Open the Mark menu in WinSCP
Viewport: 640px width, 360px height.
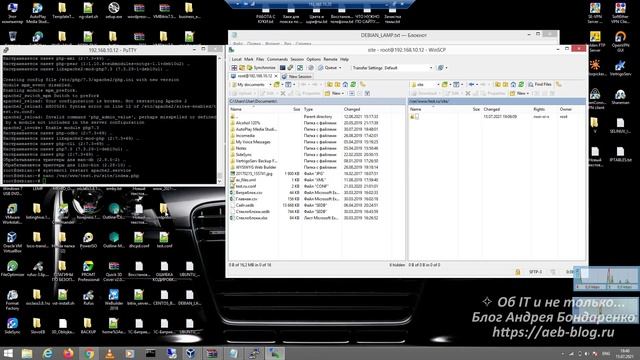coord(249,60)
